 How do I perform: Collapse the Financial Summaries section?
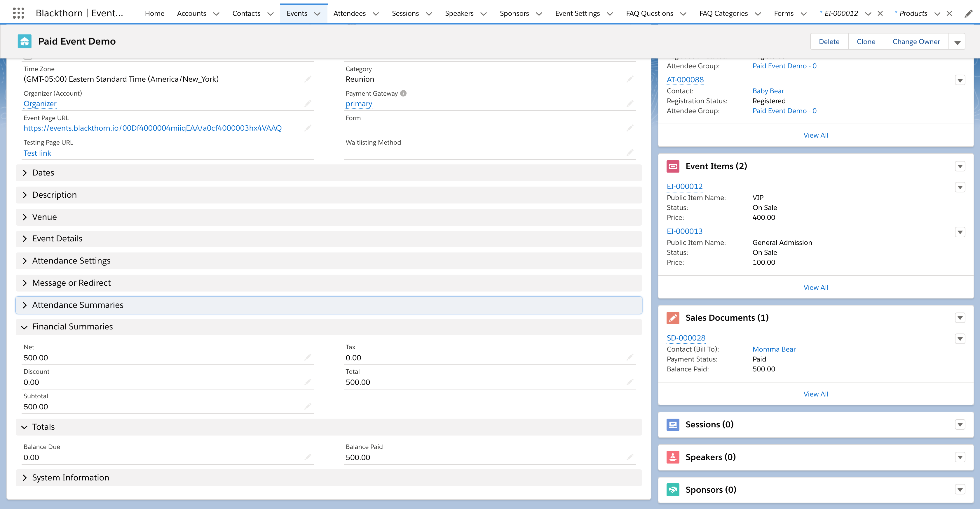point(72,327)
